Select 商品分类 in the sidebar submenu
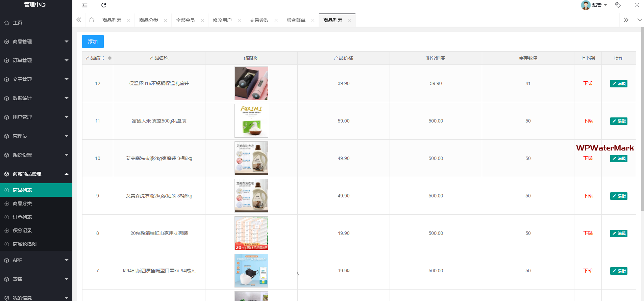644x301 pixels. click(x=22, y=203)
